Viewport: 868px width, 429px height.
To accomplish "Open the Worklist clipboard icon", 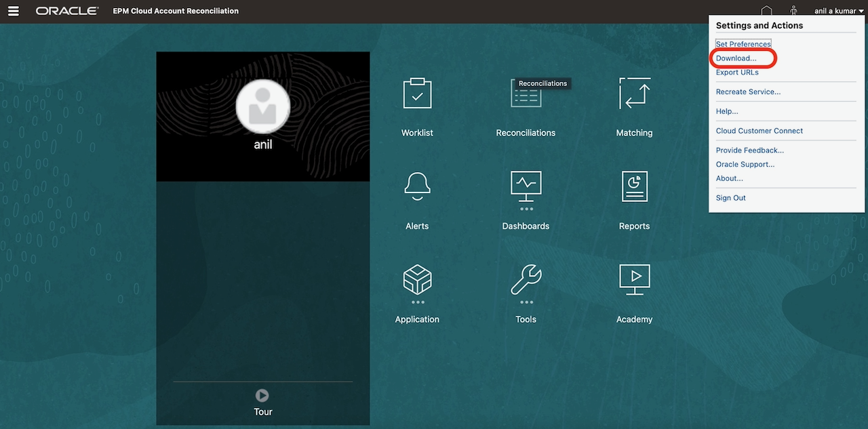I will [x=417, y=94].
